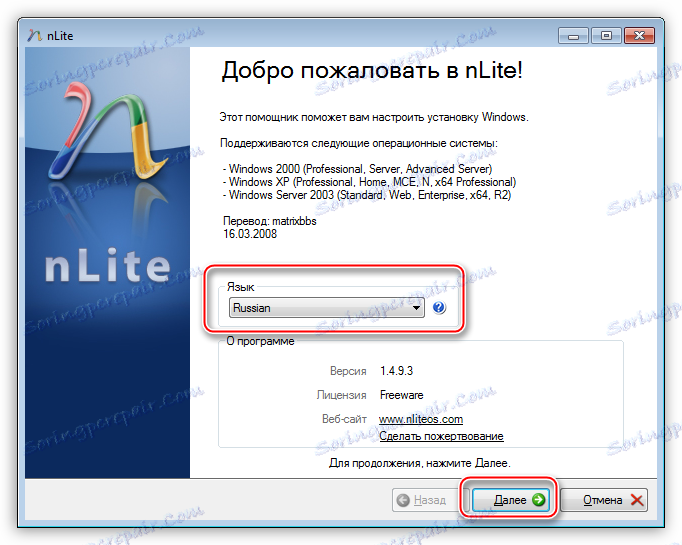Minimize the nLite window
The width and height of the screenshot is (682, 545).
(x=573, y=36)
